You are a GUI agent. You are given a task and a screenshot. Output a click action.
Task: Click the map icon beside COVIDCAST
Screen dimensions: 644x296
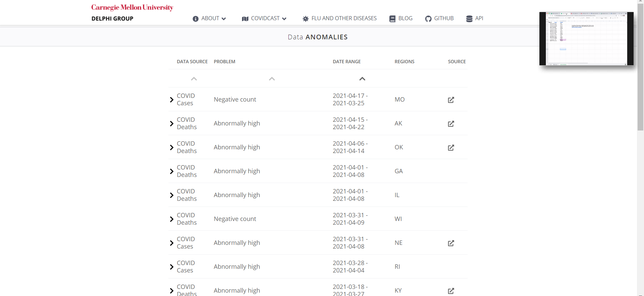tap(245, 18)
